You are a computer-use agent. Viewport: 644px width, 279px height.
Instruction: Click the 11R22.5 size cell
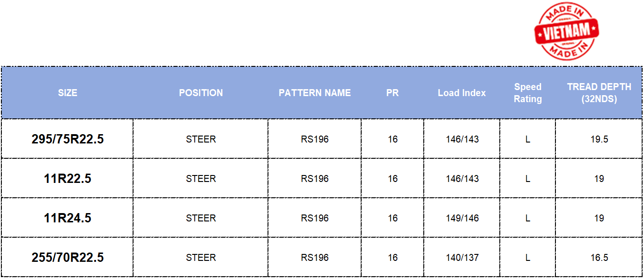[x=68, y=179]
